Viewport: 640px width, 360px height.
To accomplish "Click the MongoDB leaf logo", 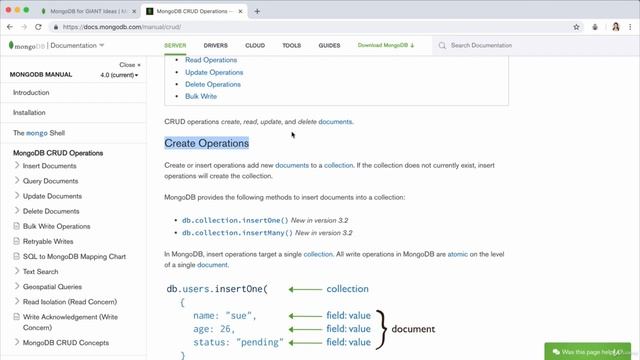I will point(11,45).
